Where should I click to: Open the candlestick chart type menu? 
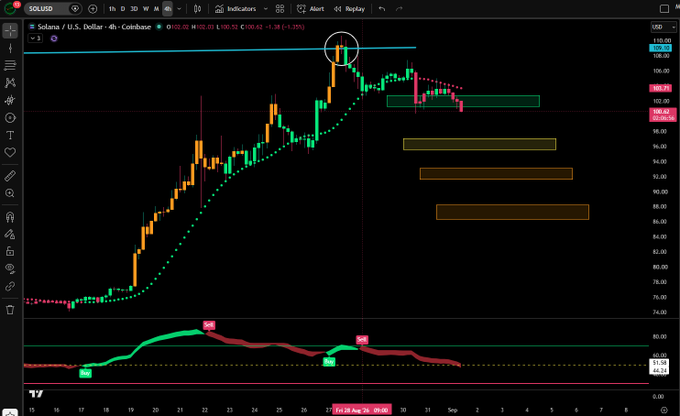click(197, 9)
